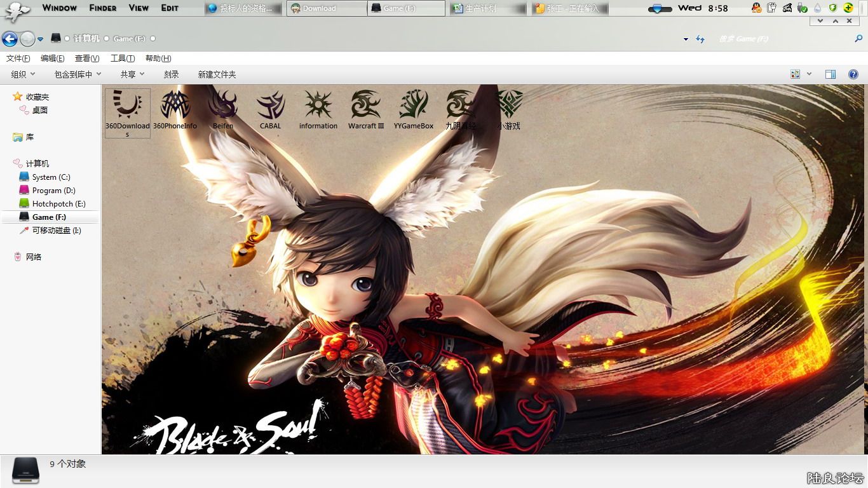Select Program (D:) drive in sidebar
The image size is (868, 488).
click(53, 191)
